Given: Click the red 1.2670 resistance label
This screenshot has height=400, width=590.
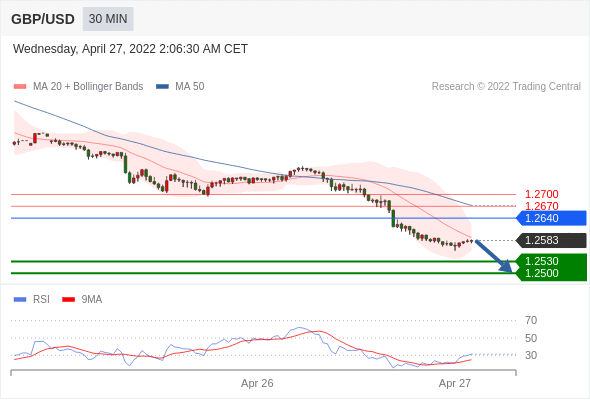Looking at the screenshot, I should [541, 206].
